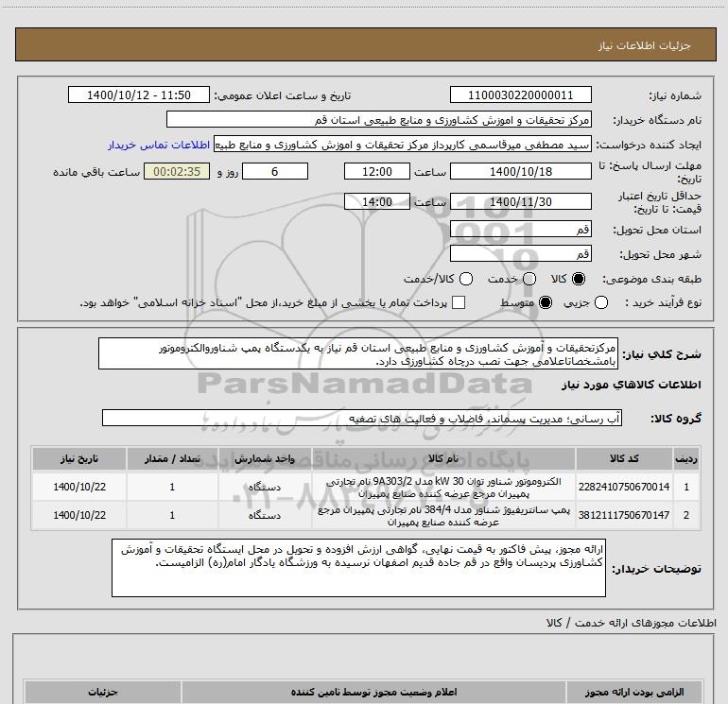Click the response deadline date 1400/10/18
The width and height of the screenshot is (728, 704).
[520, 172]
